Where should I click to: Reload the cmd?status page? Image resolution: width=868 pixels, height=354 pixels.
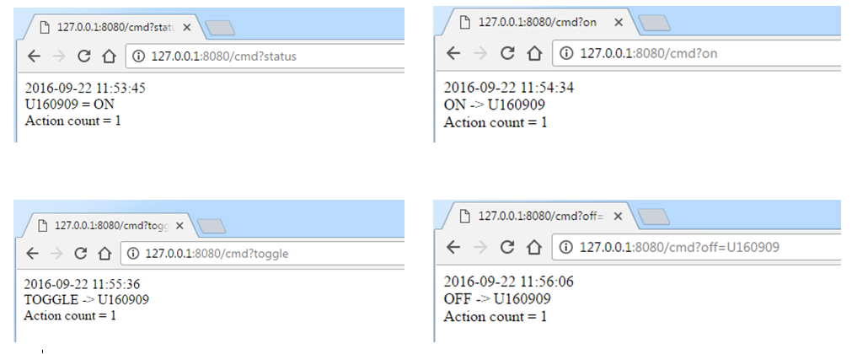click(x=83, y=56)
